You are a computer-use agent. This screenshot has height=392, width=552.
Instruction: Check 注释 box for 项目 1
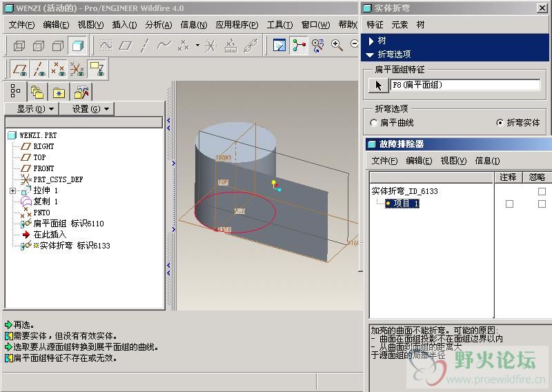click(509, 204)
